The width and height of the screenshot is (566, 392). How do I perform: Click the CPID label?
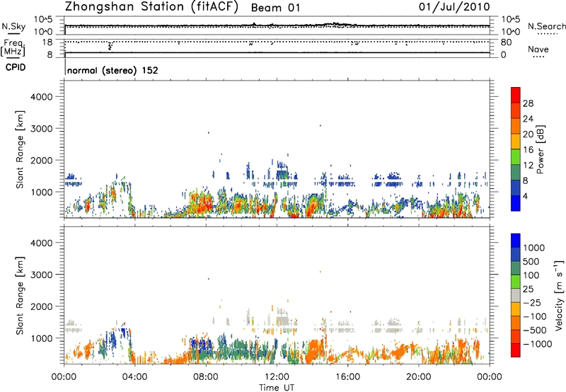[16, 67]
